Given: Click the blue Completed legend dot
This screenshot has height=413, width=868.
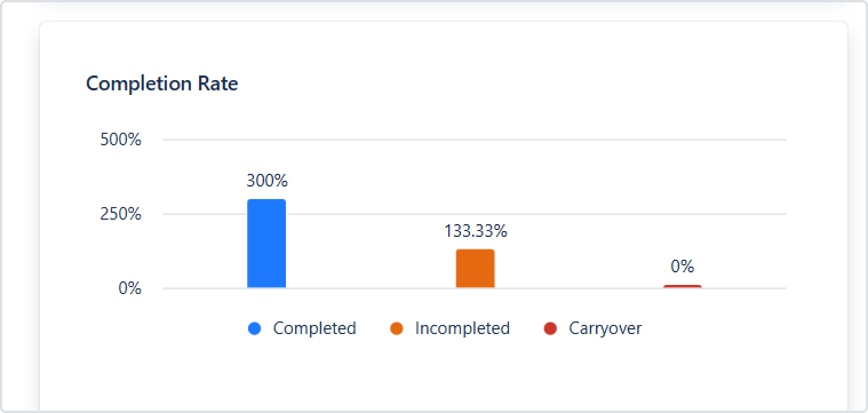Looking at the screenshot, I should [254, 329].
